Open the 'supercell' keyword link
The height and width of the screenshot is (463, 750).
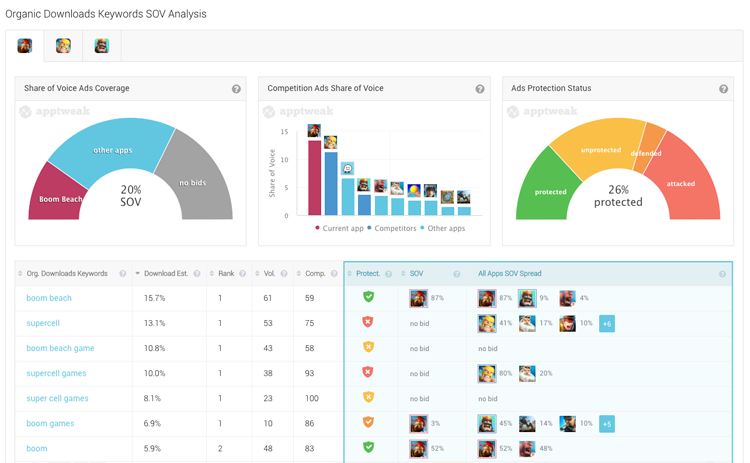(43, 323)
